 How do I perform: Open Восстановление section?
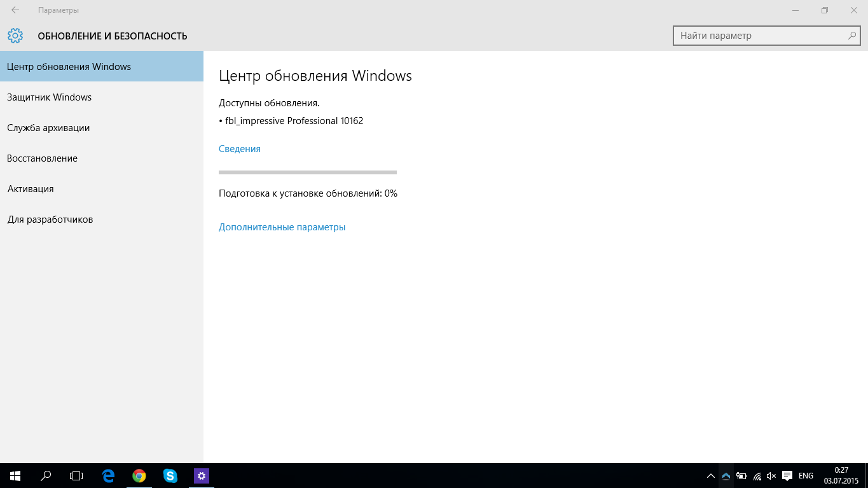[102, 158]
